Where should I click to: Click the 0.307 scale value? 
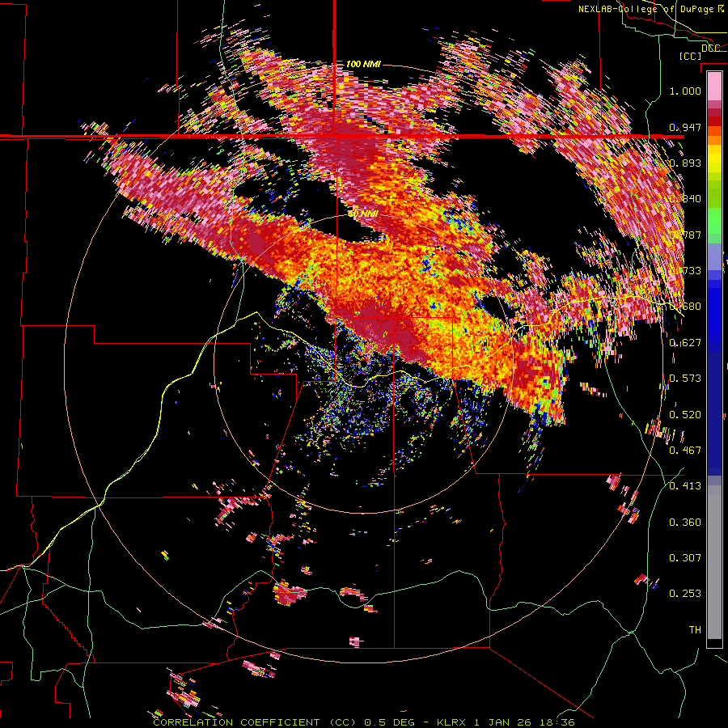(x=685, y=558)
